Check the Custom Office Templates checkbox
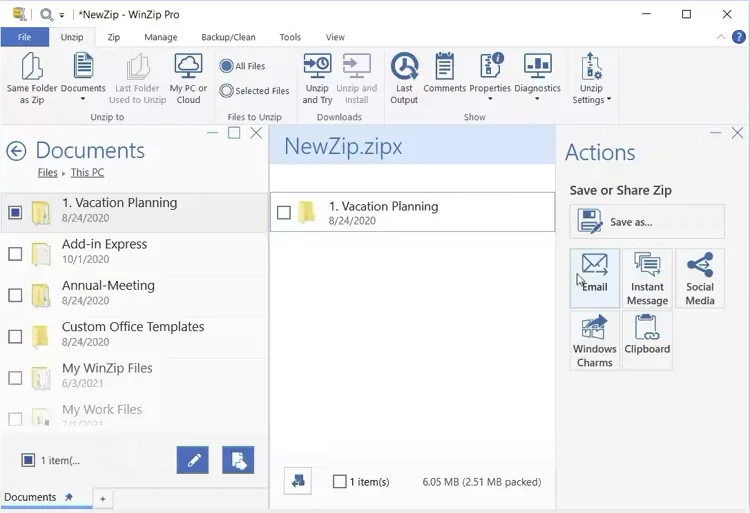750x513 pixels. point(15,337)
